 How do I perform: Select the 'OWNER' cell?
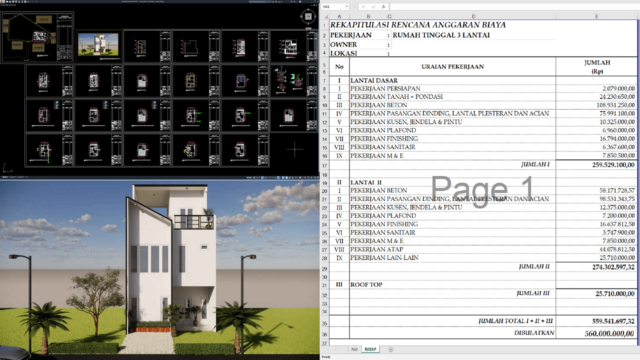tap(343, 44)
